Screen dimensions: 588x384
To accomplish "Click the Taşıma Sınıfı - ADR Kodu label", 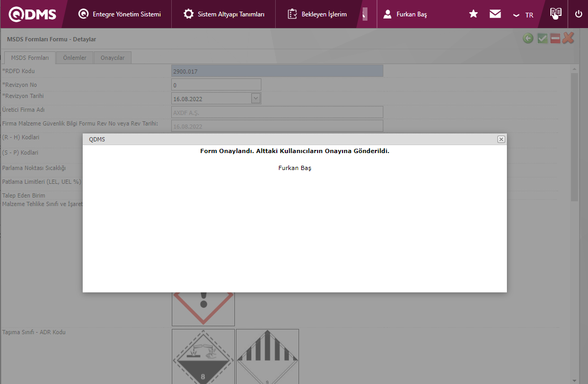I will pos(34,332).
